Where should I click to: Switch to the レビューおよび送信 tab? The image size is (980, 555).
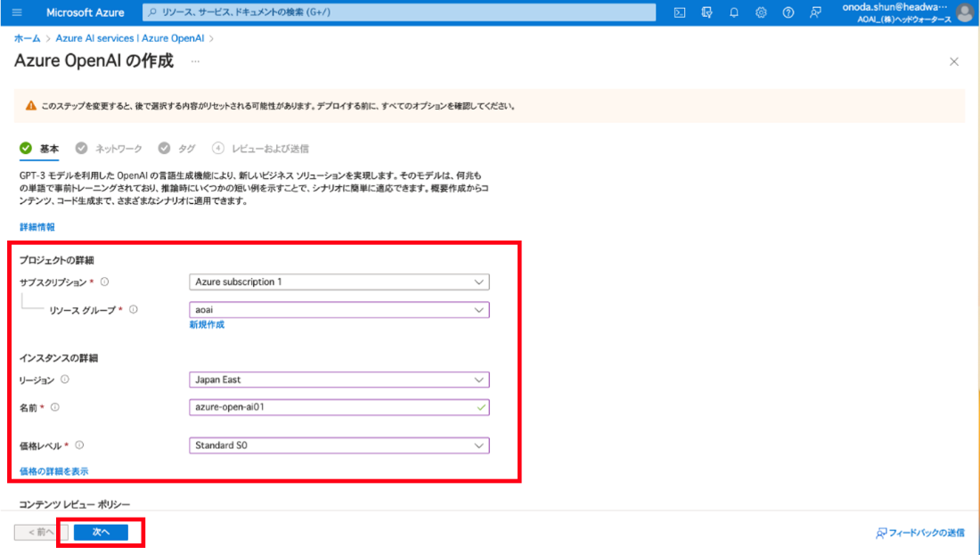coord(260,149)
